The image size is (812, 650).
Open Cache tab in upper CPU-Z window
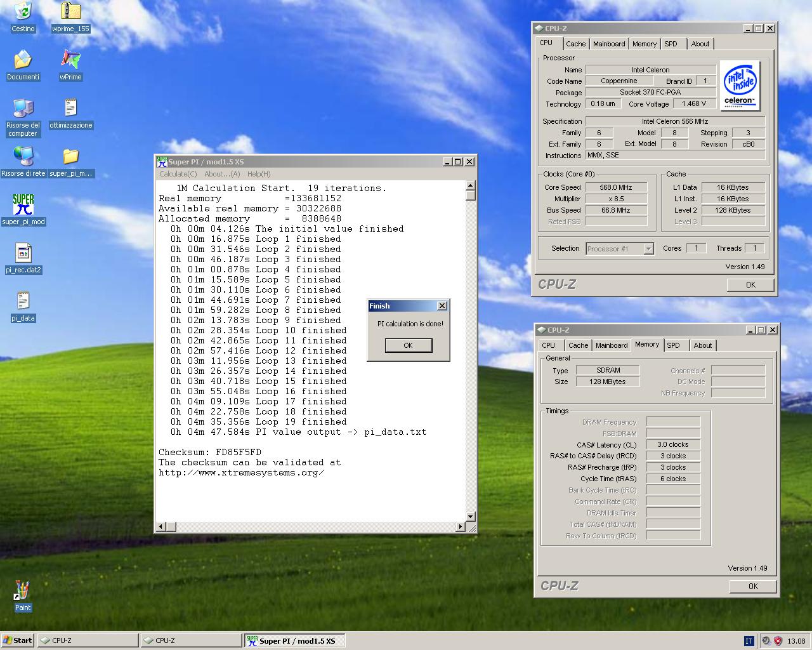pyautogui.click(x=576, y=44)
